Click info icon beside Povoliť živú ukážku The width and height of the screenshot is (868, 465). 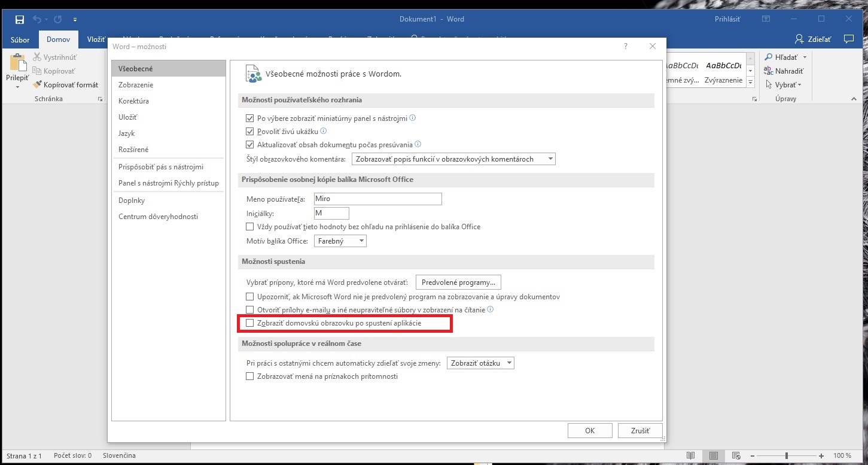(x=324, y=131)
